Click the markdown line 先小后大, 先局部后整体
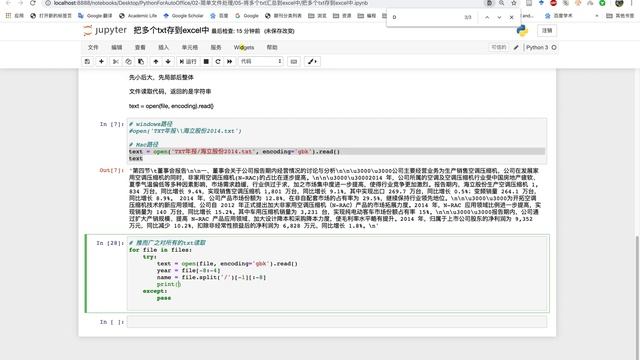The image size is (640, 360). click(x=161, y=77)
